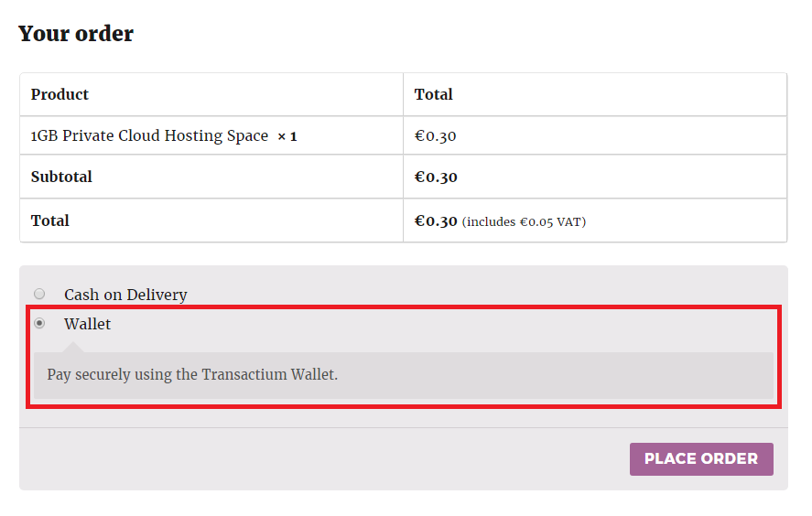This screenshot has width=812, height=516.
Task: Click the 1GB Private Cloud Hosting Space name
Action: pyautogui.click(x=149, y=136)
